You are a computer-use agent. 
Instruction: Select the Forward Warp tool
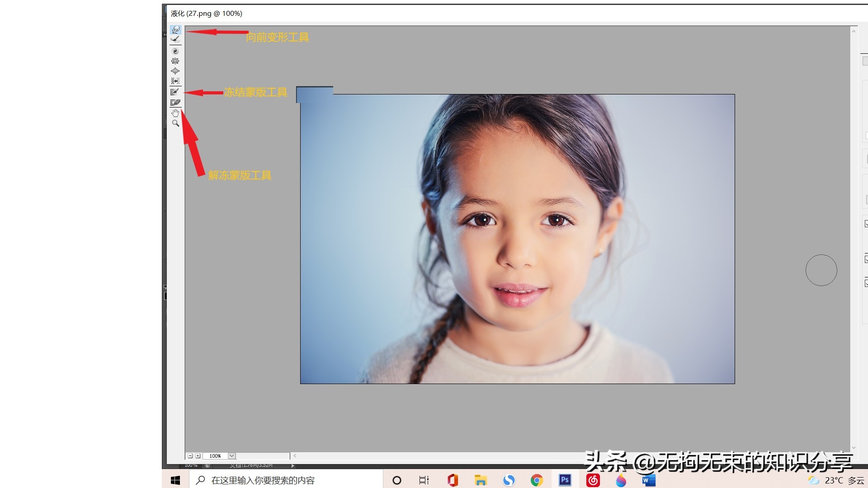click(175, 30)
